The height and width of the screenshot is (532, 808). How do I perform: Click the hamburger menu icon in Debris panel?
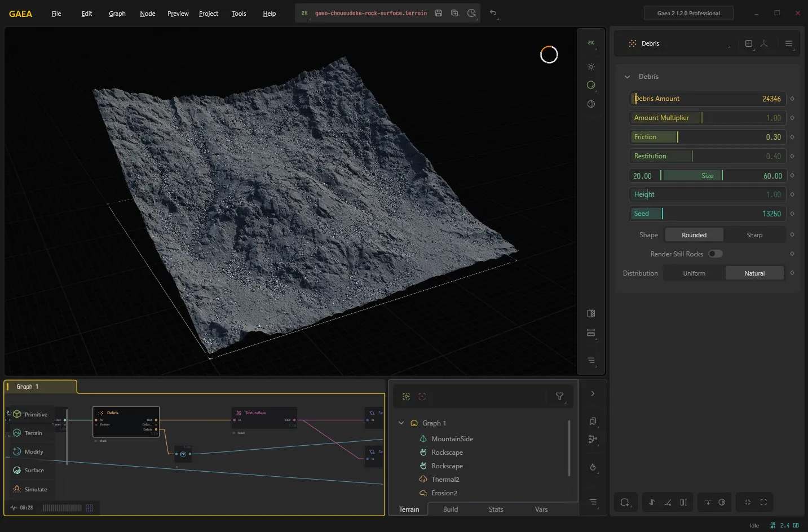pos(789,43)
